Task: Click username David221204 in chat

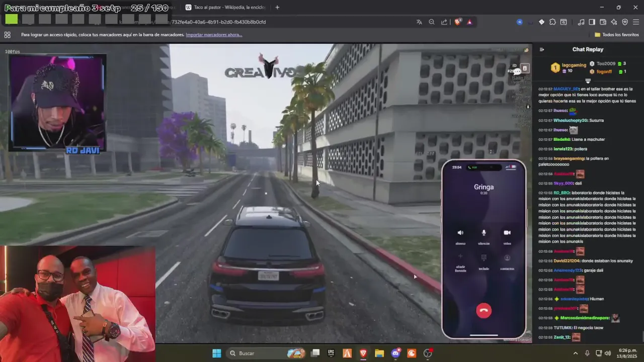Action: [567, 261]
